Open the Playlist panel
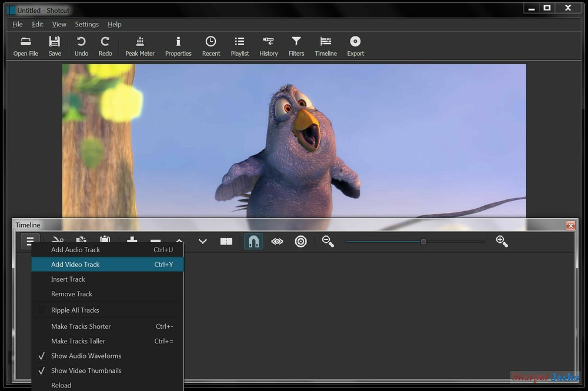 (x=240, y=45)
